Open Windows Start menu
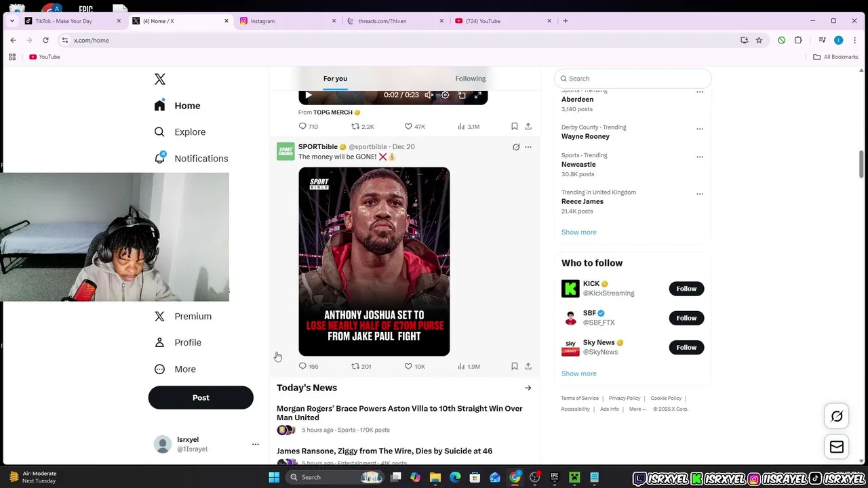 click(x=274, y=477)
